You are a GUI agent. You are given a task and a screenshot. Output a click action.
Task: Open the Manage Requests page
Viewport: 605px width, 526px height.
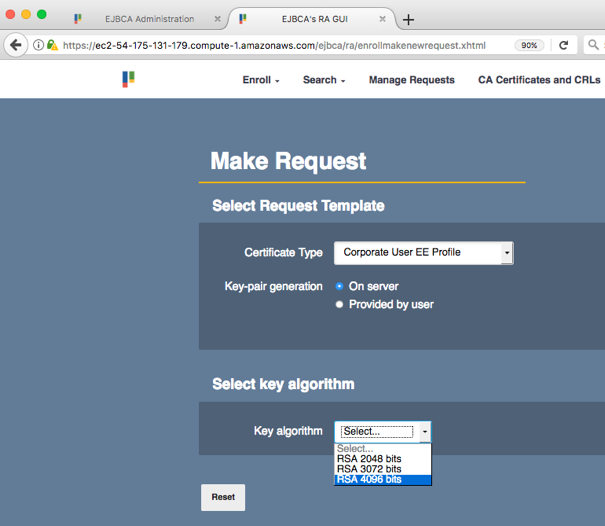tap(411, 80)
